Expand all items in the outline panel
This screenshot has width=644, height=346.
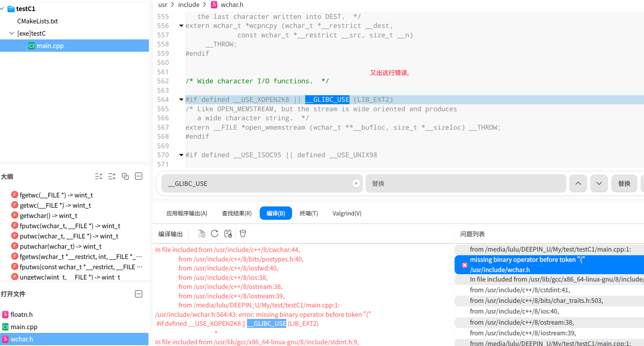pos(112,176)
